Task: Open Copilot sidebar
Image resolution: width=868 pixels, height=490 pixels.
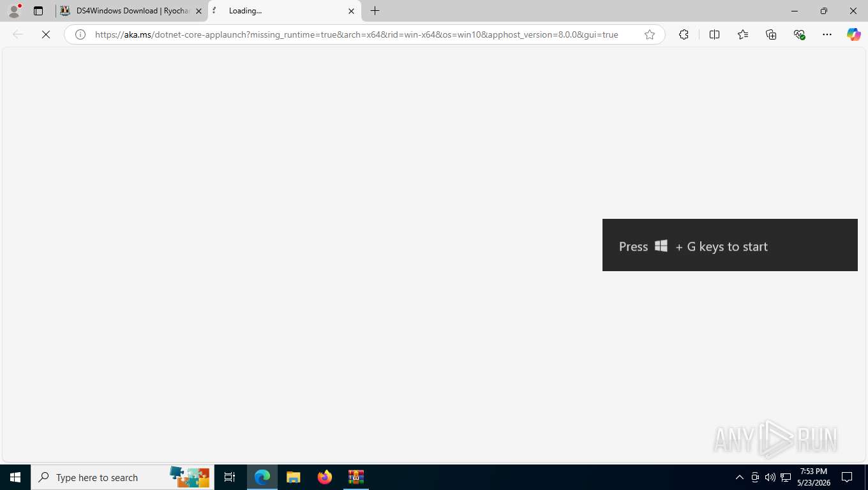Action: [x=854, y=34]
